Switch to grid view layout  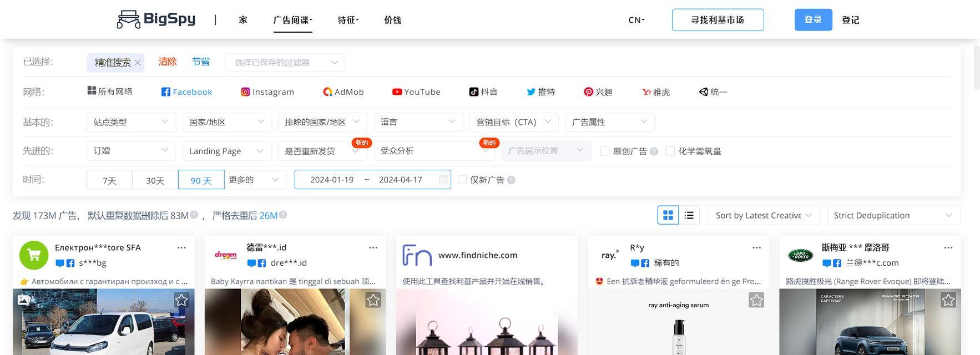point(668,215)
